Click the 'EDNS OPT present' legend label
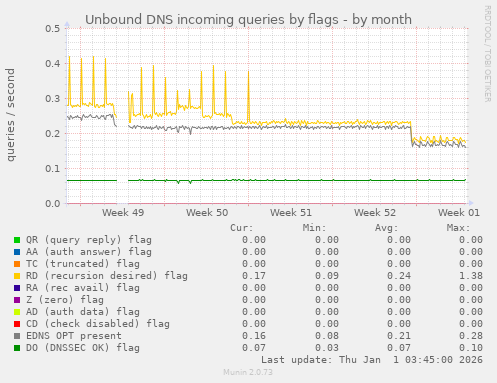Image resolution: width=497 pixels, height=383 pixels. [x=74, y=336]
